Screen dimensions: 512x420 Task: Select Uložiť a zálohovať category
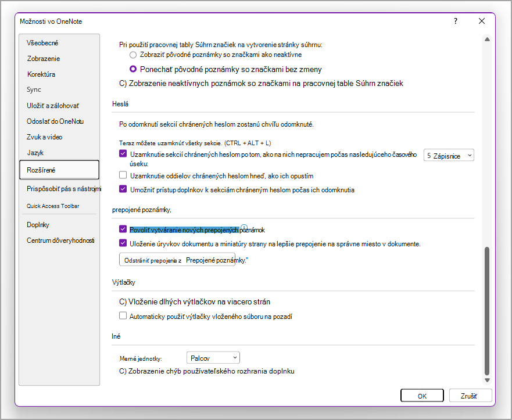[x=53, y=106]
